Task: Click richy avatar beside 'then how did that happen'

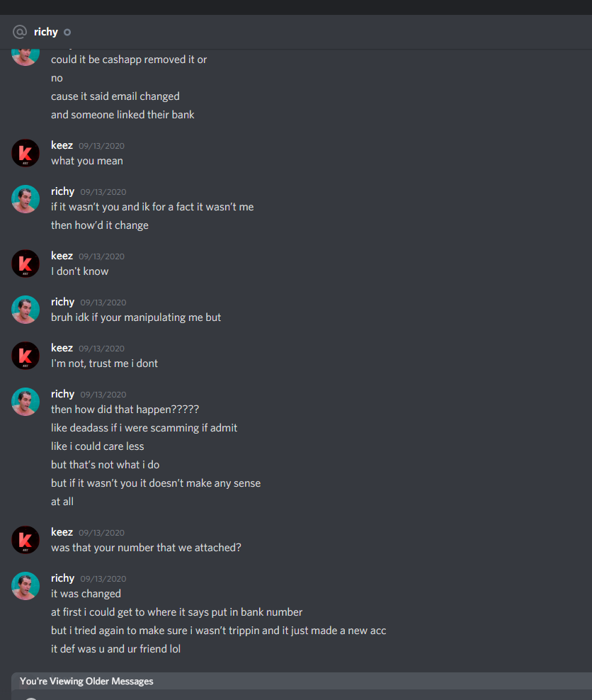Action: pyautogui.click(x=25, y=402)
